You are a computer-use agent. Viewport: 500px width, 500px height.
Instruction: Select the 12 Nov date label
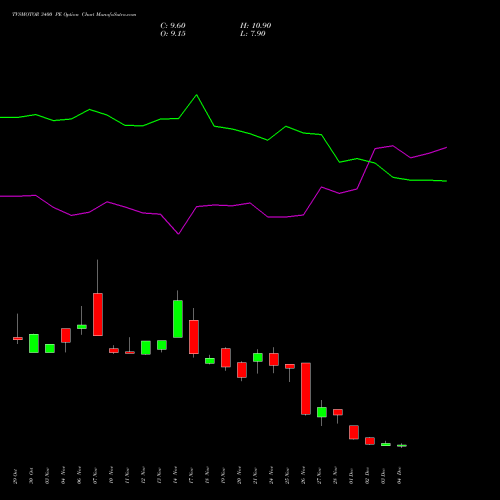(x=143, y=476)
